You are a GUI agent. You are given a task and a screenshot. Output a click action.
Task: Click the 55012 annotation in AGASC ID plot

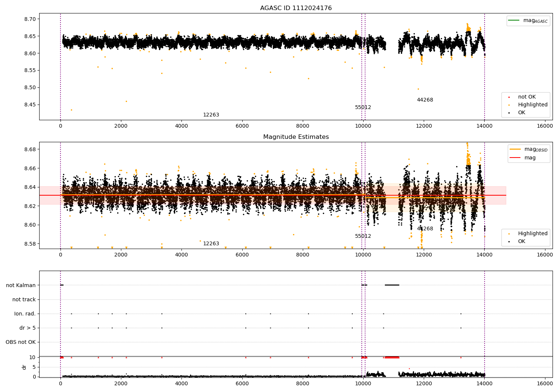click(363, 108)
